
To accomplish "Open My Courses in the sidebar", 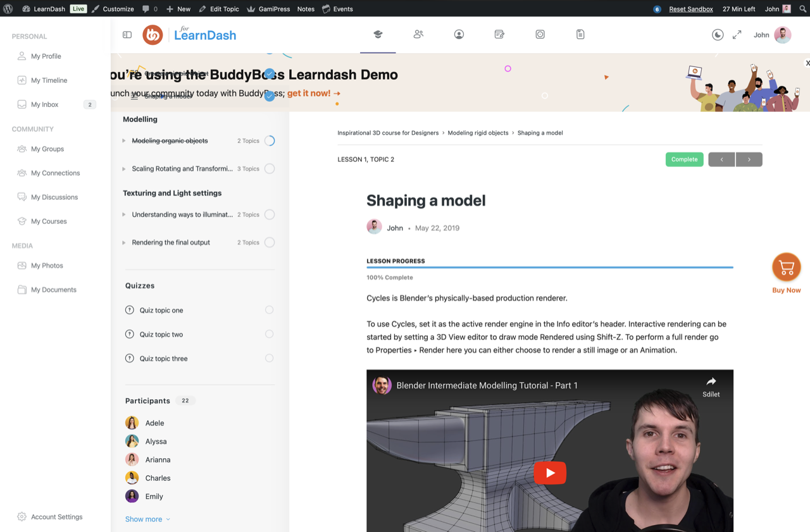I will tap(49, 221).
